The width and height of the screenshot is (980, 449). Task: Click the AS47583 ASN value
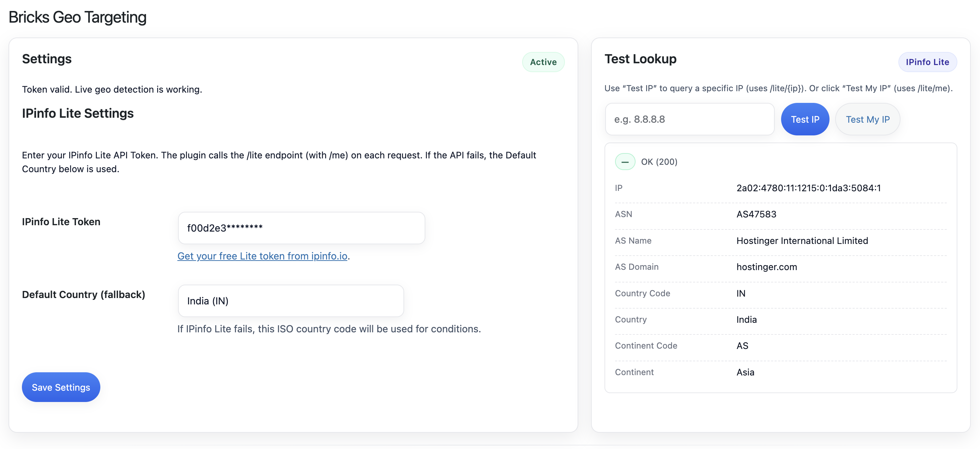tap(756, 214)
